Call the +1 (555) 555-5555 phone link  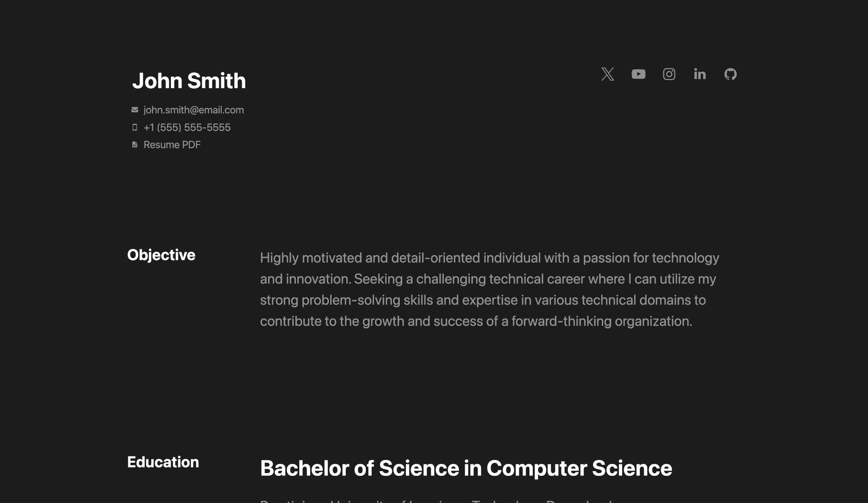coord(187,127)
